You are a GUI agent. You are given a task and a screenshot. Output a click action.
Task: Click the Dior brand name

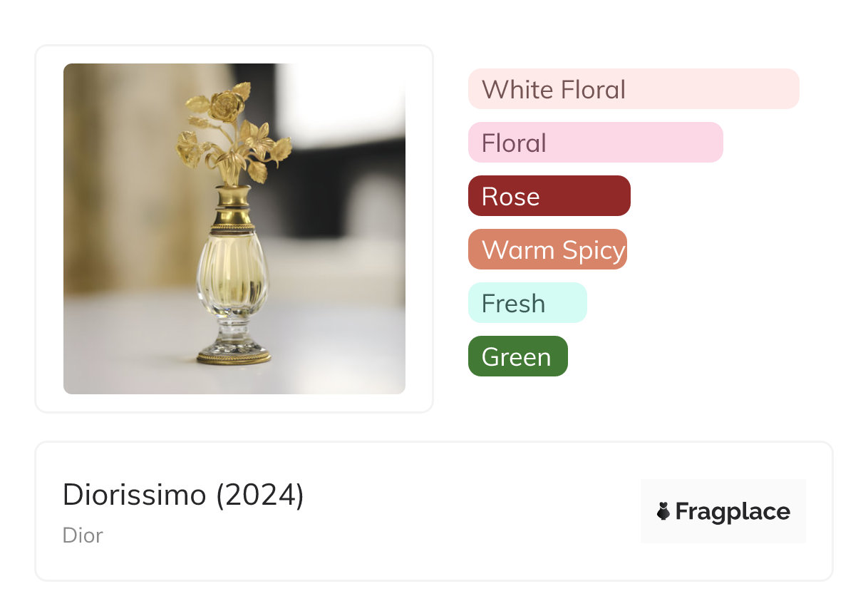83,535
